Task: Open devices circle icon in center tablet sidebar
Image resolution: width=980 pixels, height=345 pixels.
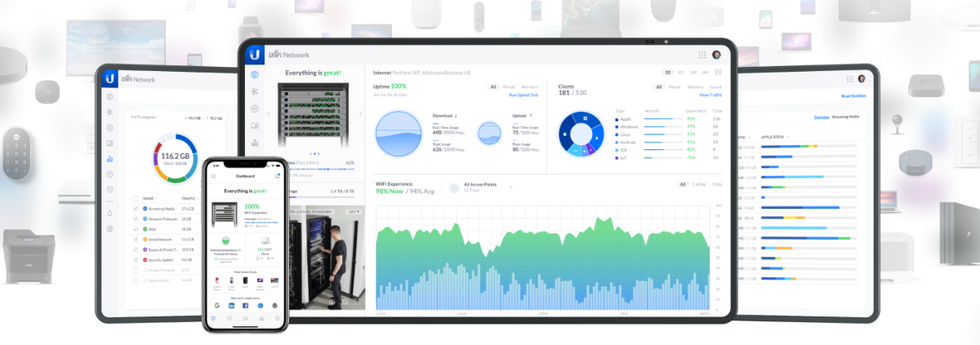Action: pos(255,108)
